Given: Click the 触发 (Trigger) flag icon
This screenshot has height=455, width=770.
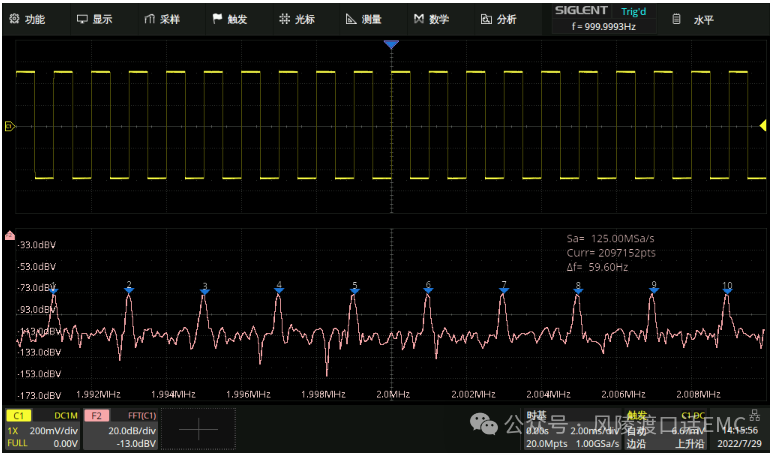Looking at the screenshot, I should point(217,19).
